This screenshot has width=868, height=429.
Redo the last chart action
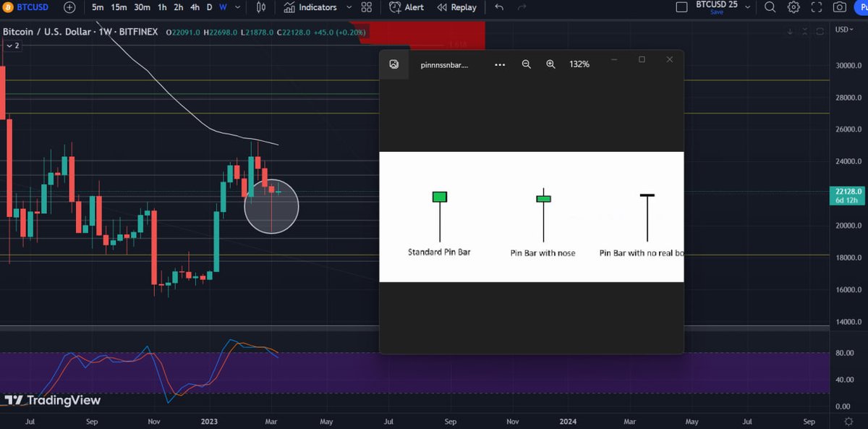522,7
